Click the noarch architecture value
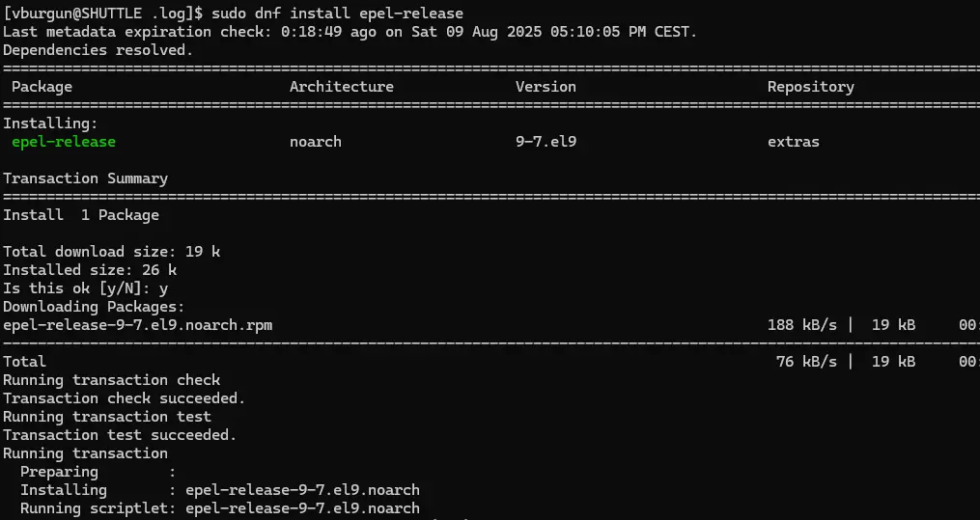Viewport: 980px width, 520px height. pos(315,142)
